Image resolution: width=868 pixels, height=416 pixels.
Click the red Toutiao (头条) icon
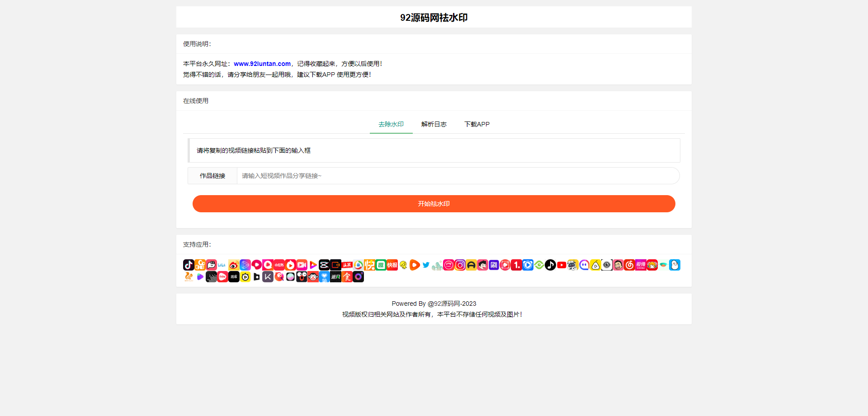coord(347,265)
